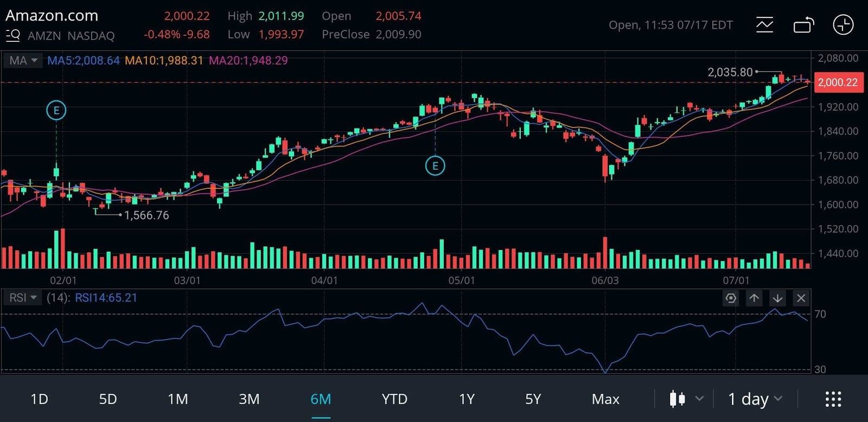Select the 1D time range

tap(39, 399)
